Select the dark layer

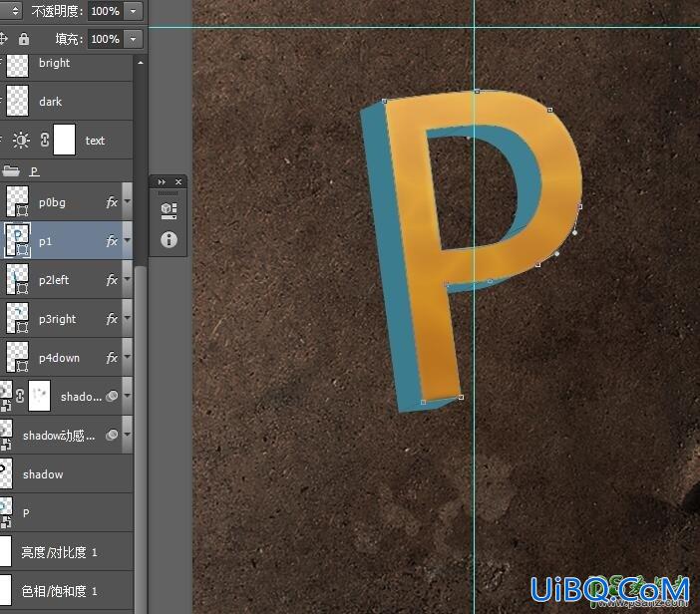pos(66,102)
